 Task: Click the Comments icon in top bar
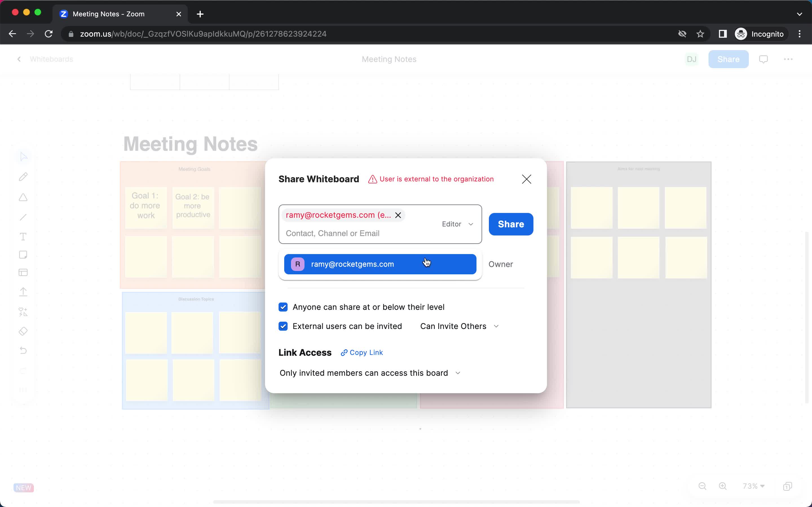coord(764,59)
